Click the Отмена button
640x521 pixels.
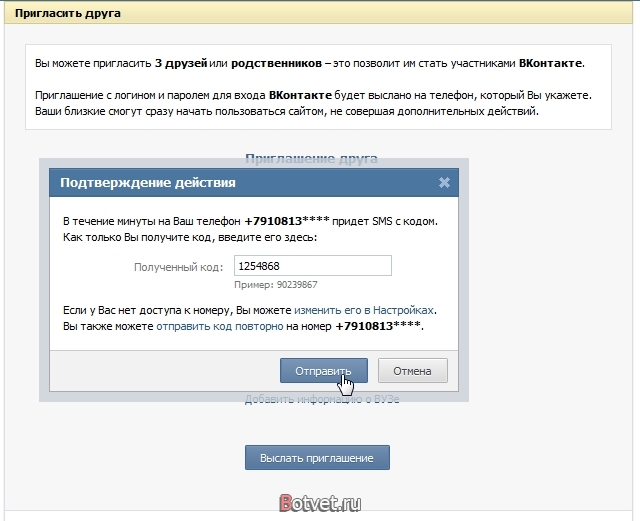coord(413,371)
